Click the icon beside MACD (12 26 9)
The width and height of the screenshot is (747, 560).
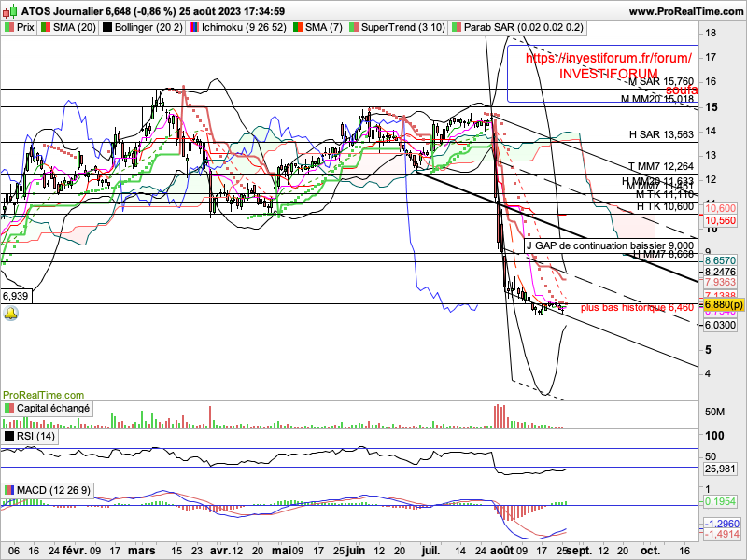coord(9,490)
